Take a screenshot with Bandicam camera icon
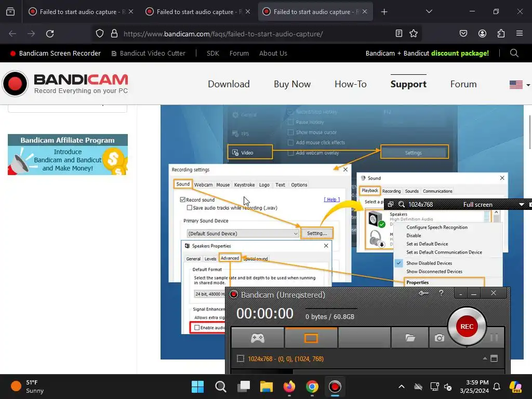The width and height of the screenshot is (532, 399). pos(440,338)
